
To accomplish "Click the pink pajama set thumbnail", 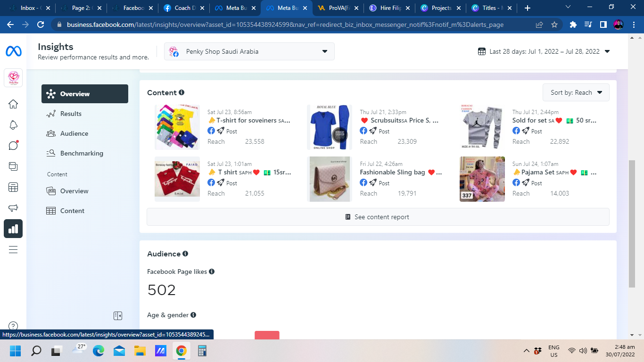I will [482, 179].
